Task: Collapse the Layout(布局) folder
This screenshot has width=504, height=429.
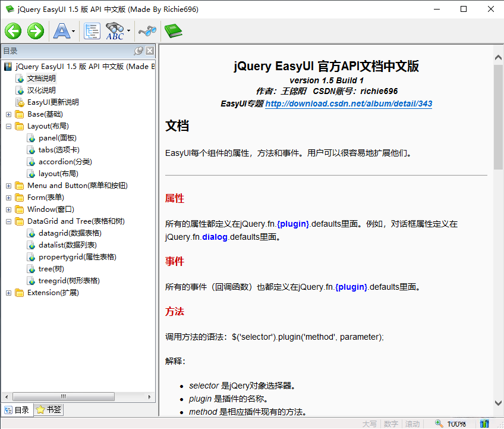Action: coord(9,127)
